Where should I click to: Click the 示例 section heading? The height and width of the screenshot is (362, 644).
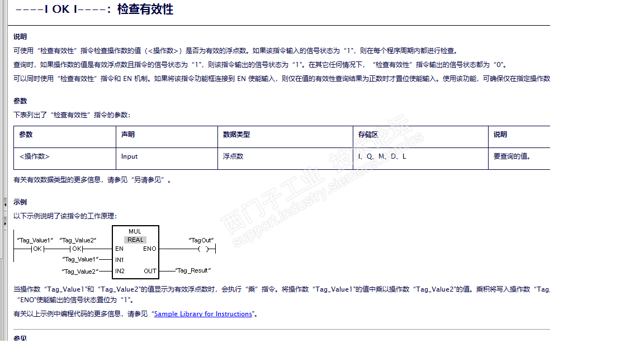pyautogui.click(x=20, y=202)
